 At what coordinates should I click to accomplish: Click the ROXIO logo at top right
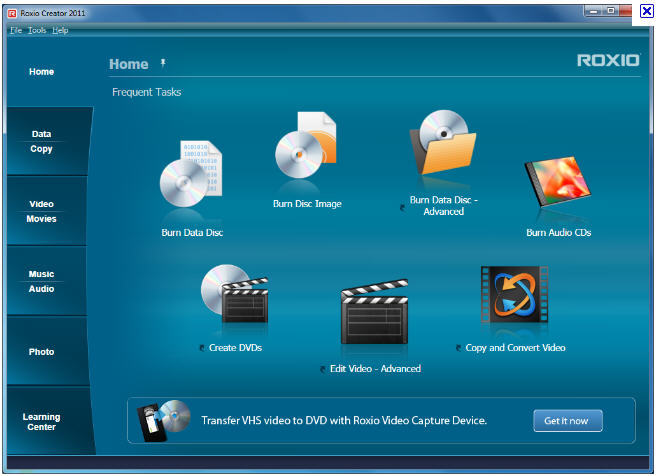click(x=607, y=61)
